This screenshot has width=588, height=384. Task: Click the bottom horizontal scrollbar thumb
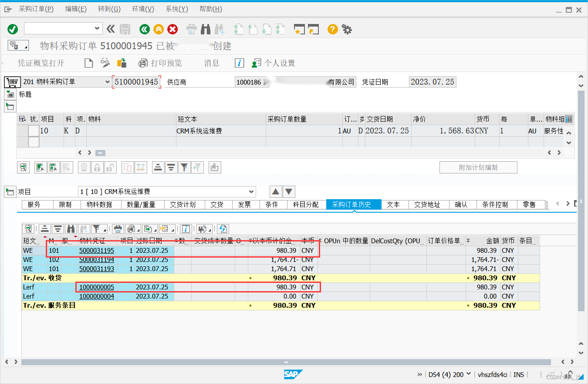point(286,362)
